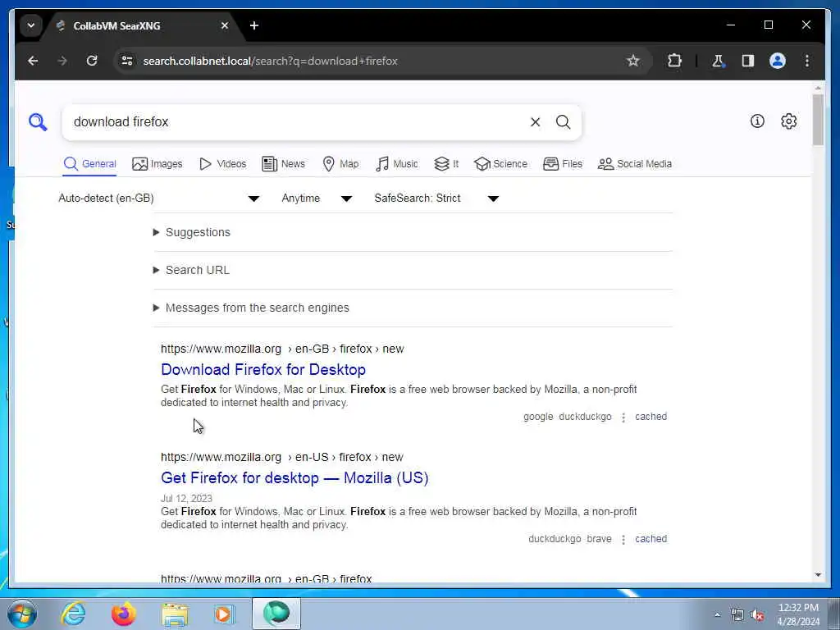Screen dimensions: 840x630
Task: Switch to the Music category
Action: pyautogui.click(x=397, y=164)
